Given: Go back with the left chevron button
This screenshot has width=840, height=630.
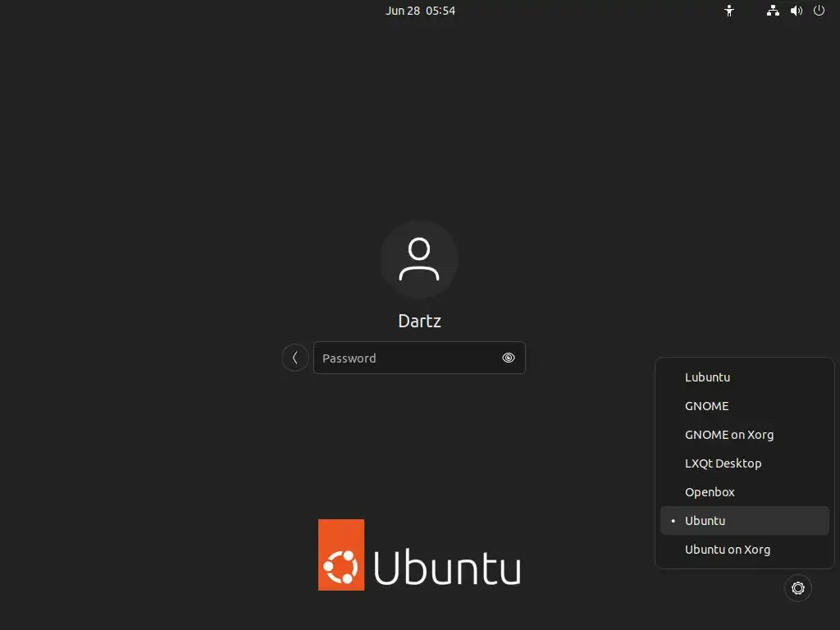Looking at the screenshot, I should tap(295, 358).
